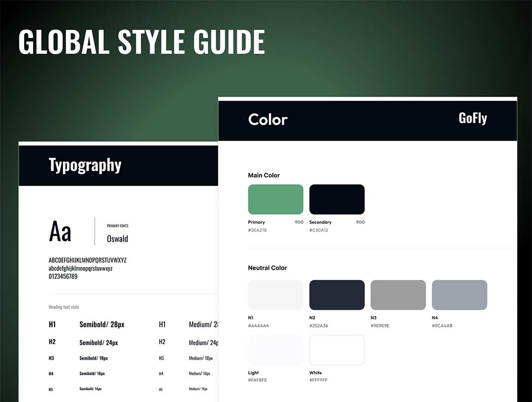532x402 pixels.
Task: Click the #5EA278 hex code
Action: [x=257, y=230]
